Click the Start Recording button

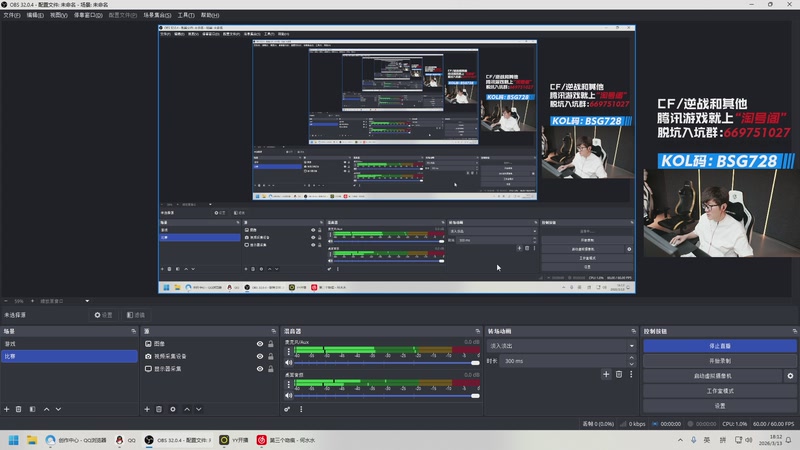click(719, 361)
